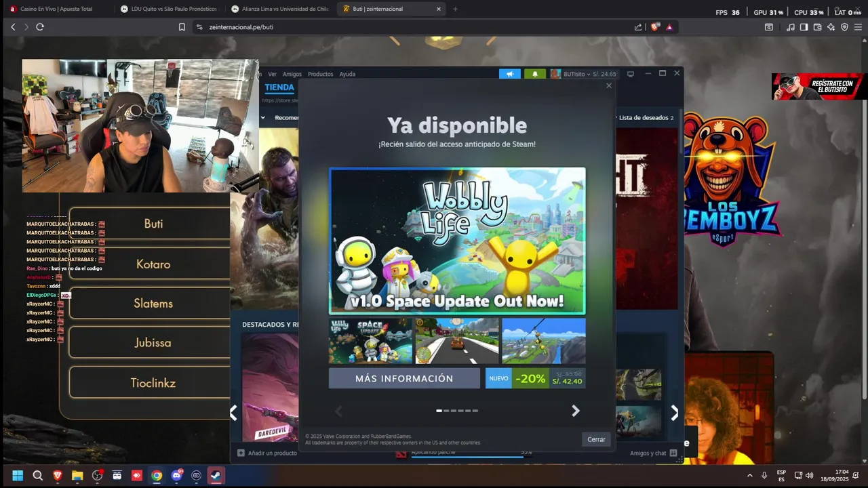
Task: Open the Steam Ver menu
Action: (272, 74)
